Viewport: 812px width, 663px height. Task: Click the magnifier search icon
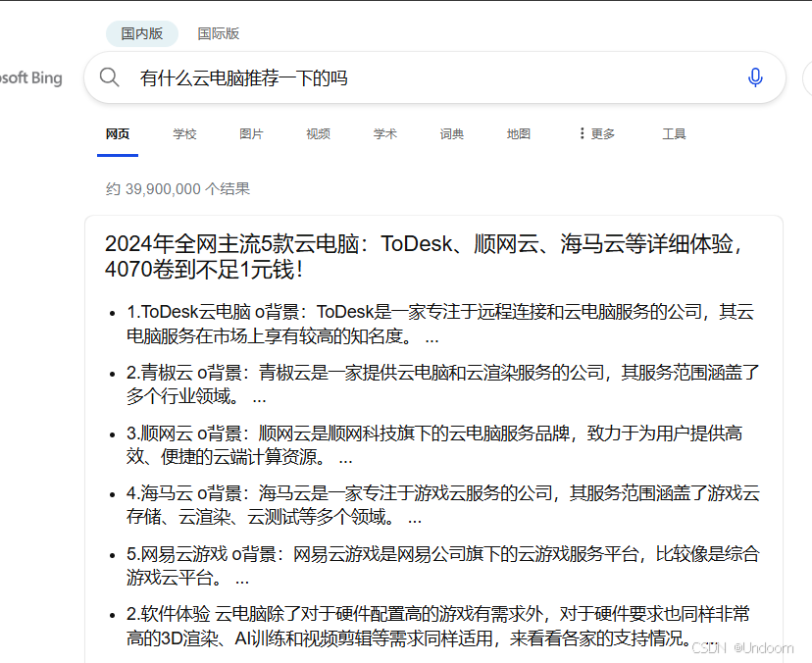(x=109, y=77)
